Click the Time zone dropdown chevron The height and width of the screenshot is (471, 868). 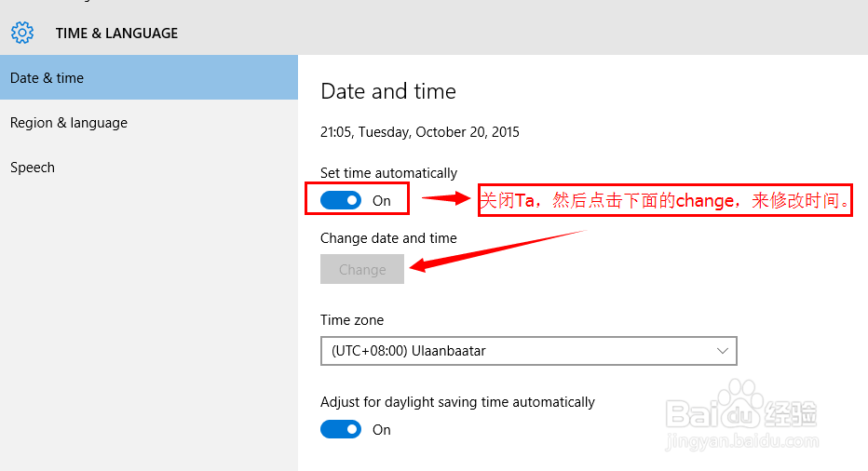pyautogui.click(x=722, y=351)
